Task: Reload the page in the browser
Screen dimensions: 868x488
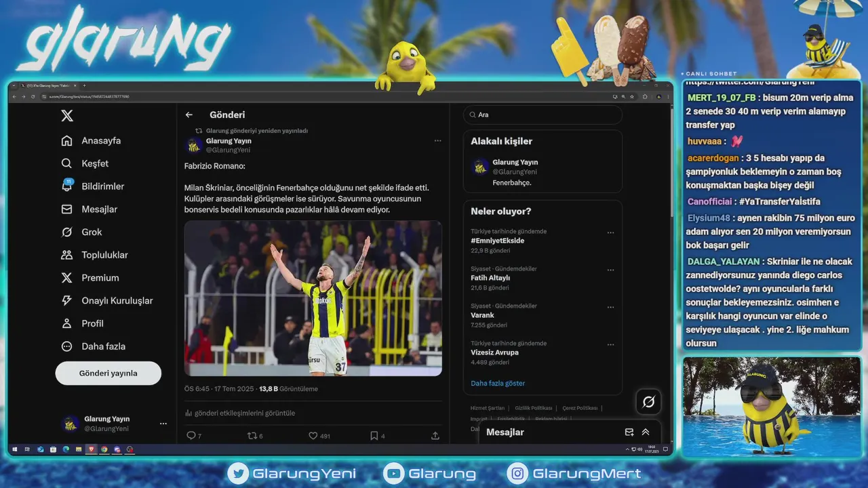Action: (x=33, y=97)
